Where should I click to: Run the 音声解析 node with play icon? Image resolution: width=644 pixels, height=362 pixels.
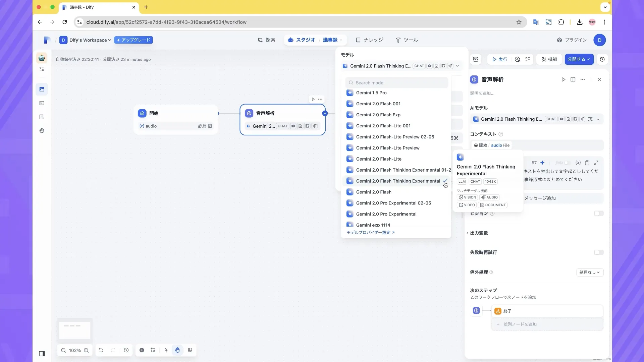(563, 79)
